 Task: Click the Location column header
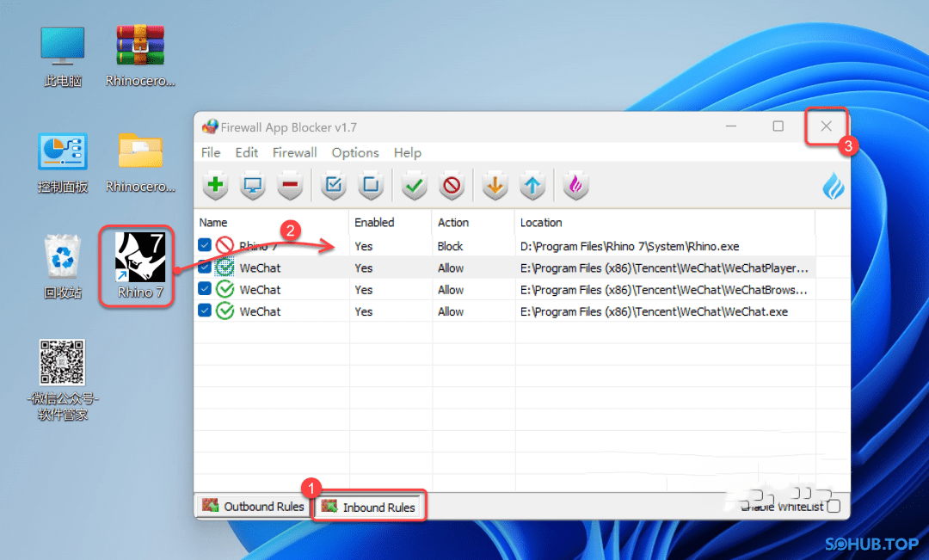[x=541, y=222]
